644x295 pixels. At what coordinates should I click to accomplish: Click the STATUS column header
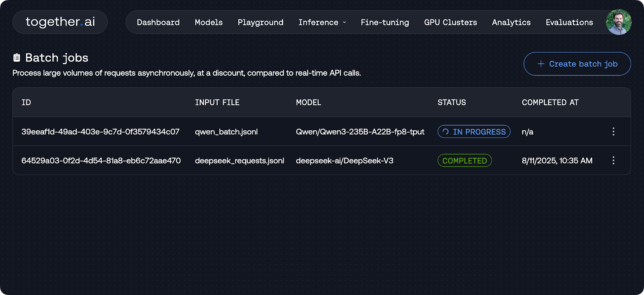[x=452, y=102]
